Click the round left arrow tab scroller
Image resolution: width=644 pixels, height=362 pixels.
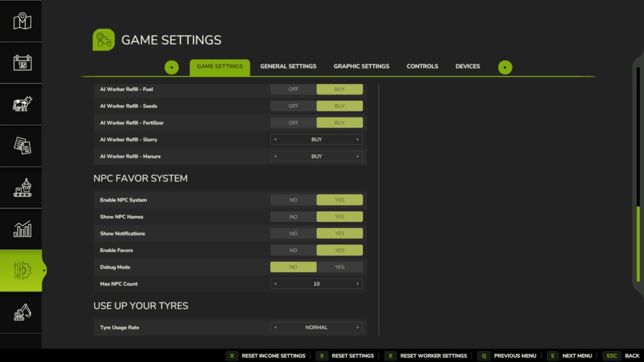point(172,67)
